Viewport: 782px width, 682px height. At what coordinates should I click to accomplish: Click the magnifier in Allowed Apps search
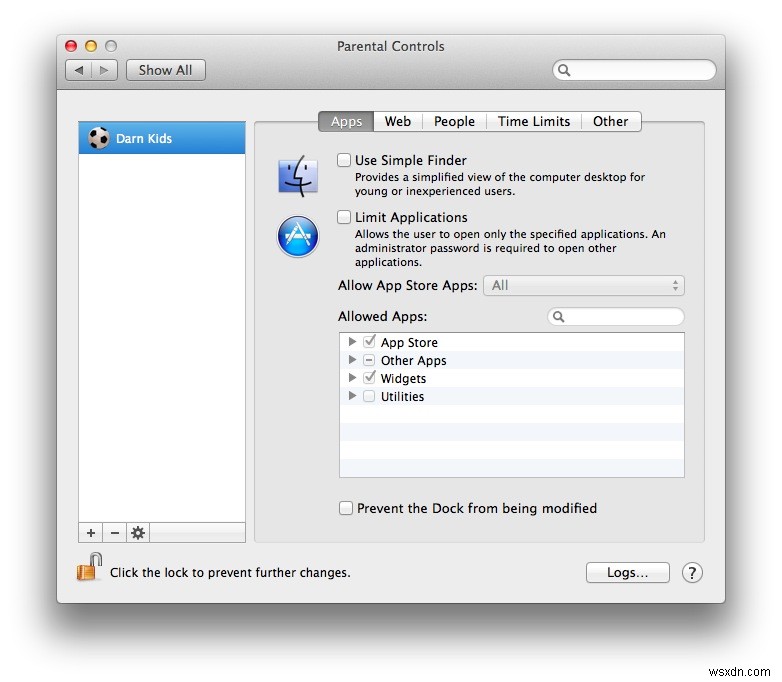click(559, 317)
